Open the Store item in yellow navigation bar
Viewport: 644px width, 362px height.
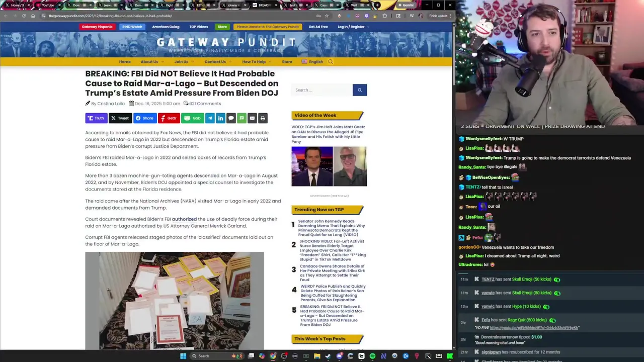click(287, 62)
